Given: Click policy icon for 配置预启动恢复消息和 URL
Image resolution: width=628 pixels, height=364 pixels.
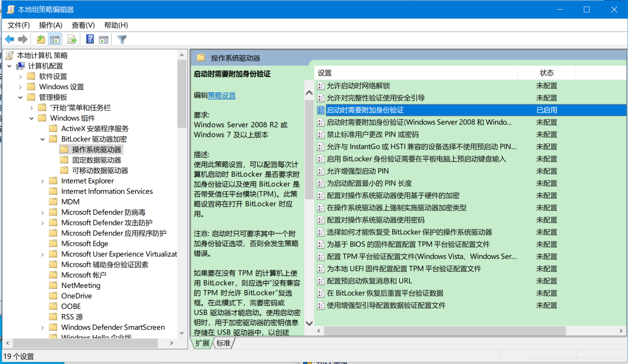Looking at the screenshot, I should click(321, 281).
